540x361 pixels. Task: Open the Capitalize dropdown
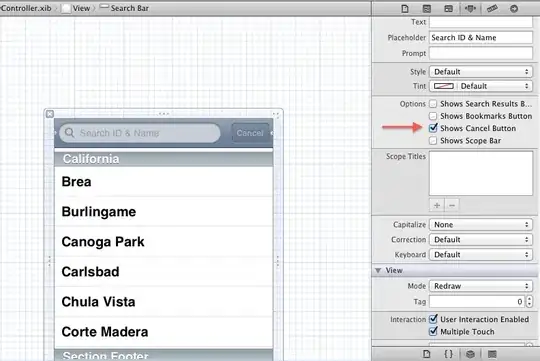pos(481,225)
